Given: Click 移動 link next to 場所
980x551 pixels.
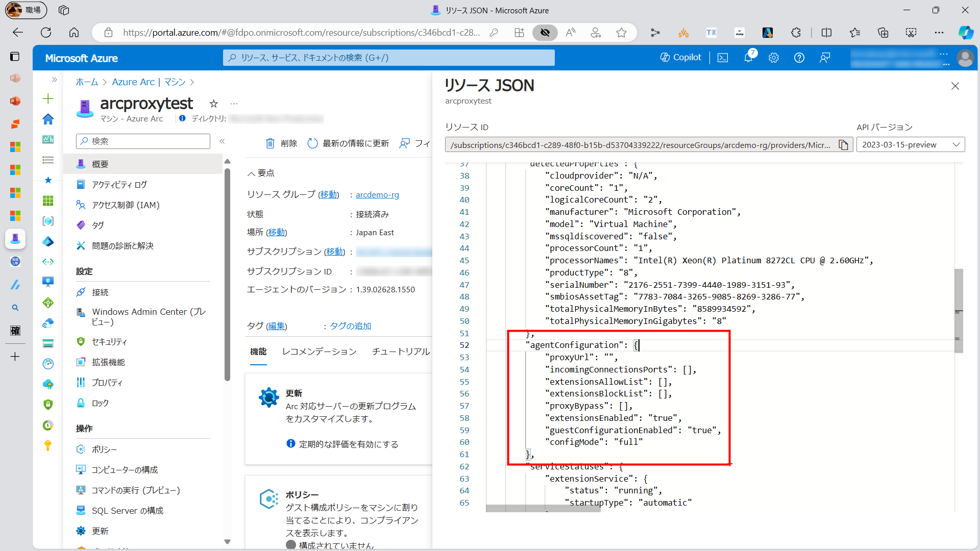Looking at the screenshot, I should pos(276,232).
